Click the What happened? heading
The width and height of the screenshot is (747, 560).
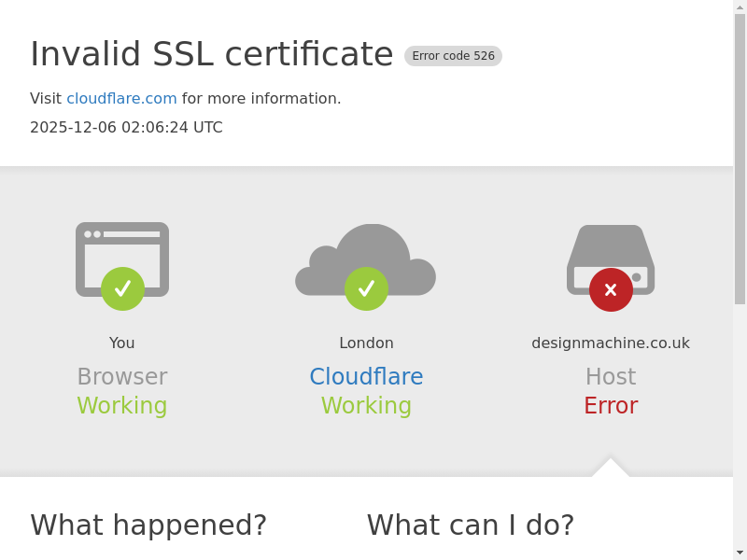pos(148,525)
